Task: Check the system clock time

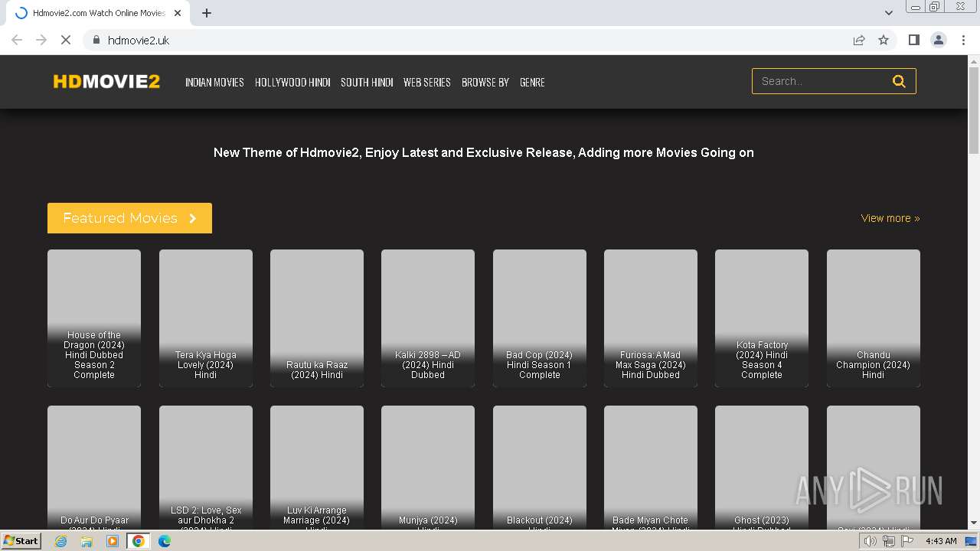Action: click(941, 541)
